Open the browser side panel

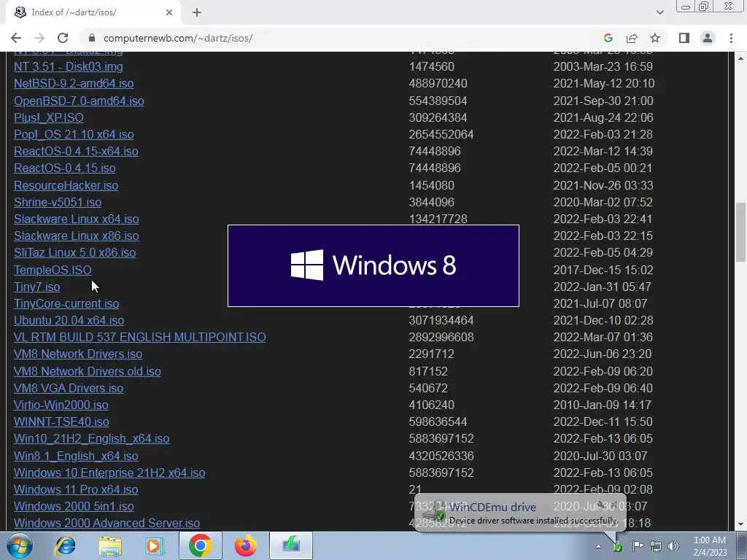click(x=684, y=38)
